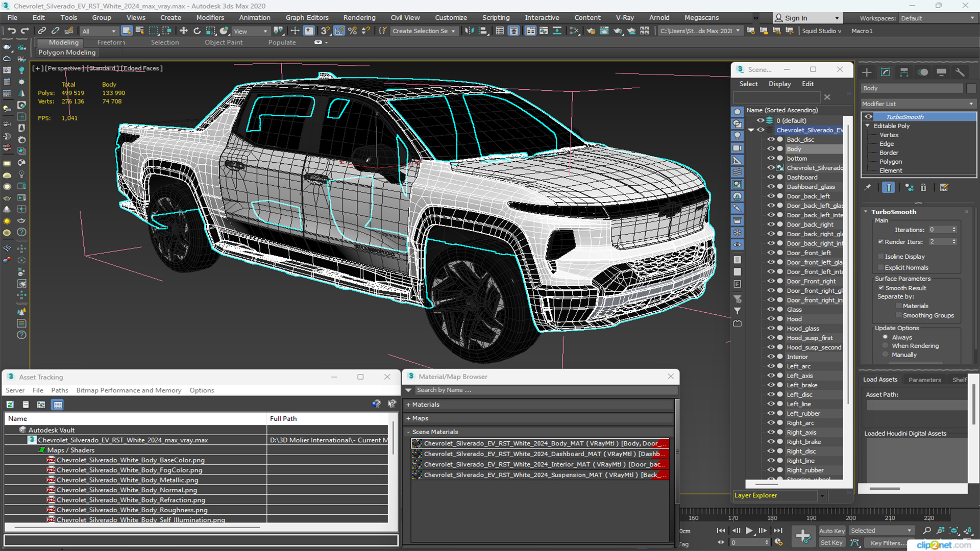Select the Manually update radio button
980x551 pixels.
tap(886, 355)
